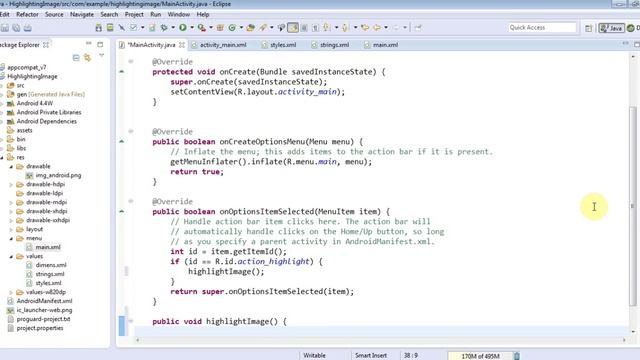Open the Navigate menu
Screen dimensions: 640x360
(82, 14)
